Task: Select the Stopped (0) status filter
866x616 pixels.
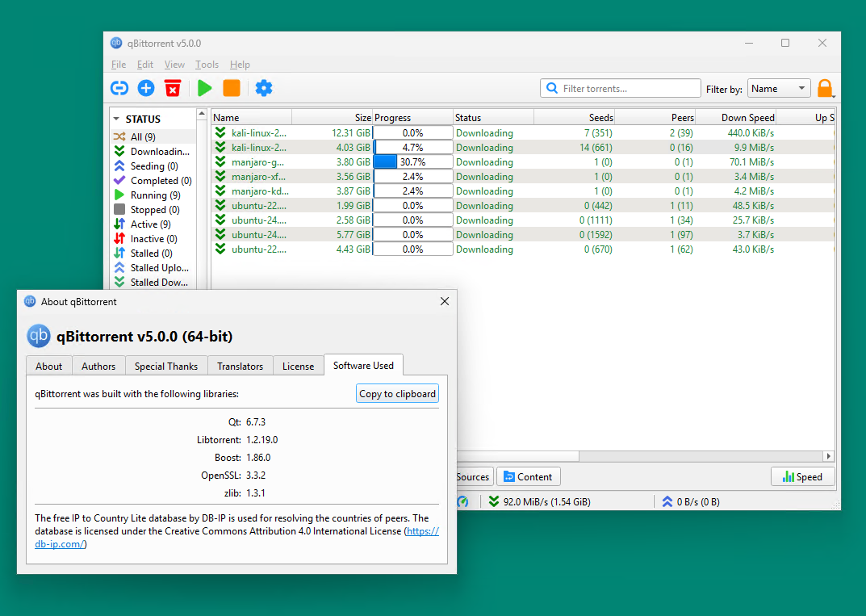Action: pyautogui.click(x=153, y=209)
